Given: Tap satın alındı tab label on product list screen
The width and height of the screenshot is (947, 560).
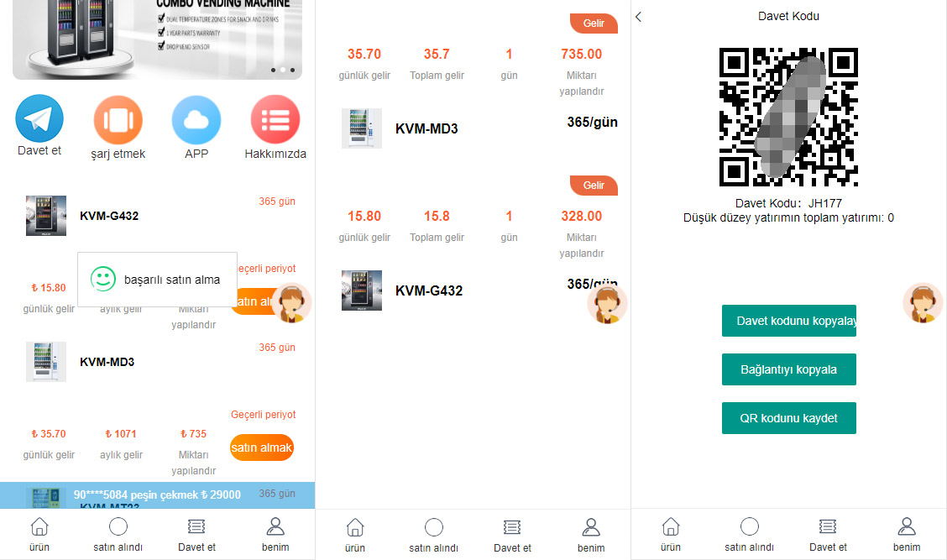Looking at the screenshot, I should [118, 547].
